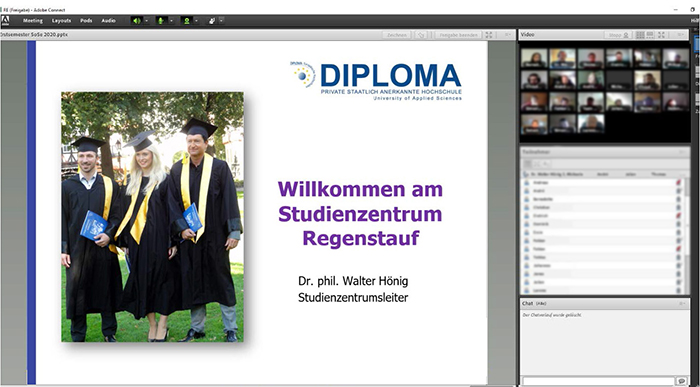The image size is (700, 387).
Task: Click the send chat message icon
Action: click(681, 381)
